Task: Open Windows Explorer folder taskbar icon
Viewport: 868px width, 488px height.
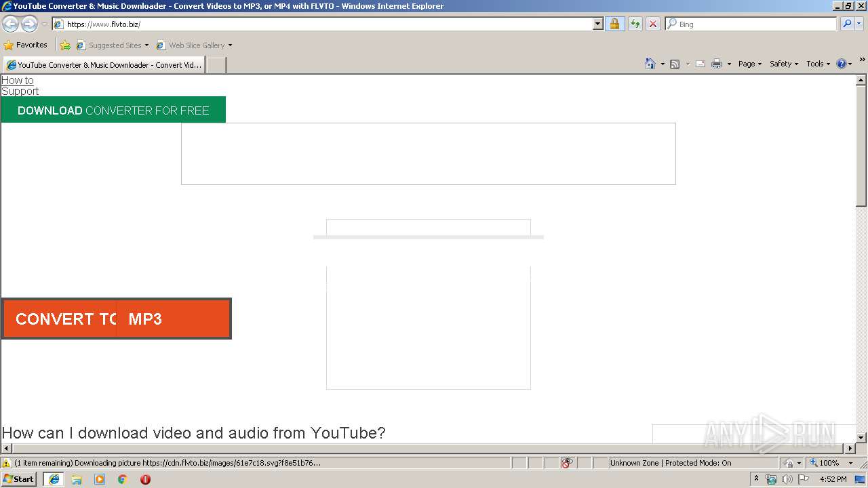Action: point(77,479)
